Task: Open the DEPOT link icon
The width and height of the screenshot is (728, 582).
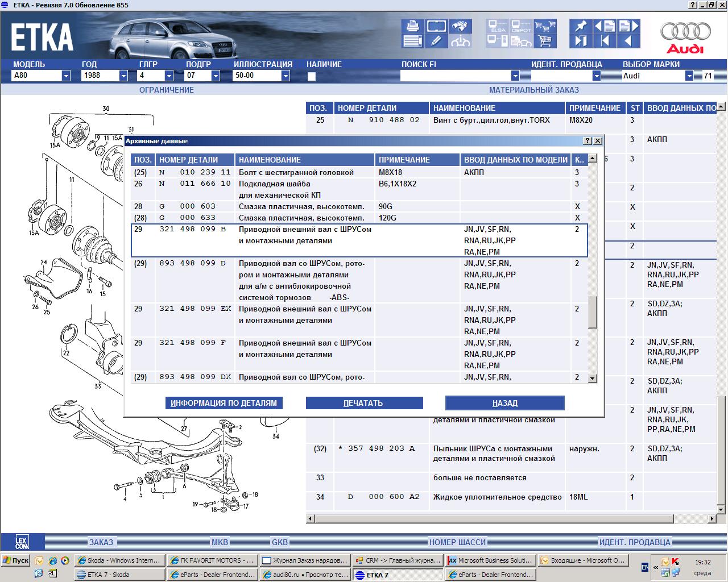Action: point(521,26)
